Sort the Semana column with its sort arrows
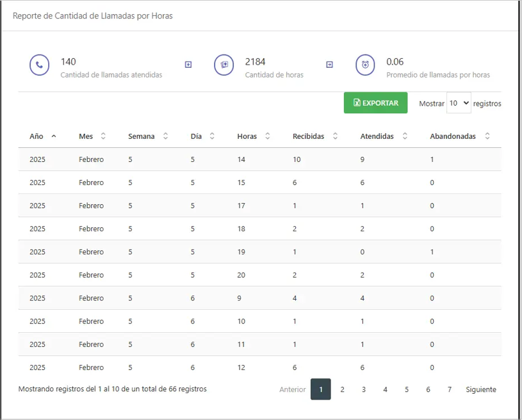522x420 pixels. tap(165, 136)
